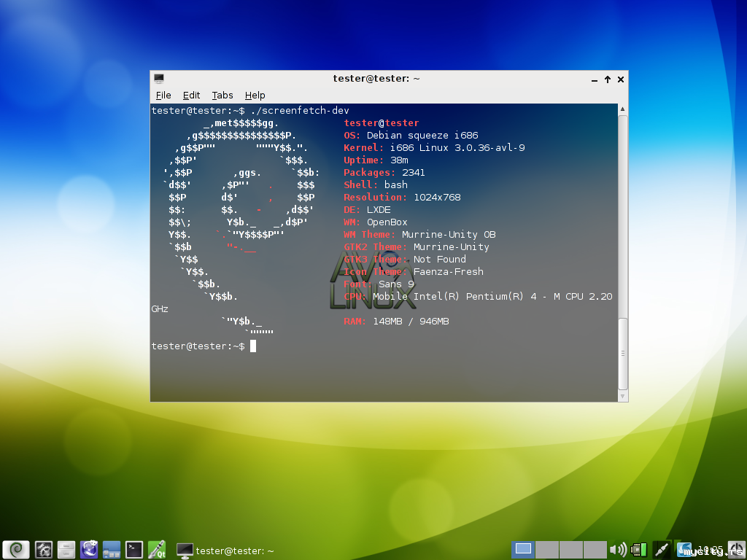Open the terminal window menu icon in the titlebar

158,79
